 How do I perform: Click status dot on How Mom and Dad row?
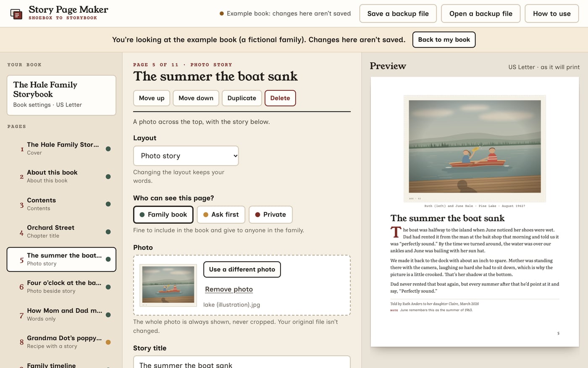pos(108,315)
